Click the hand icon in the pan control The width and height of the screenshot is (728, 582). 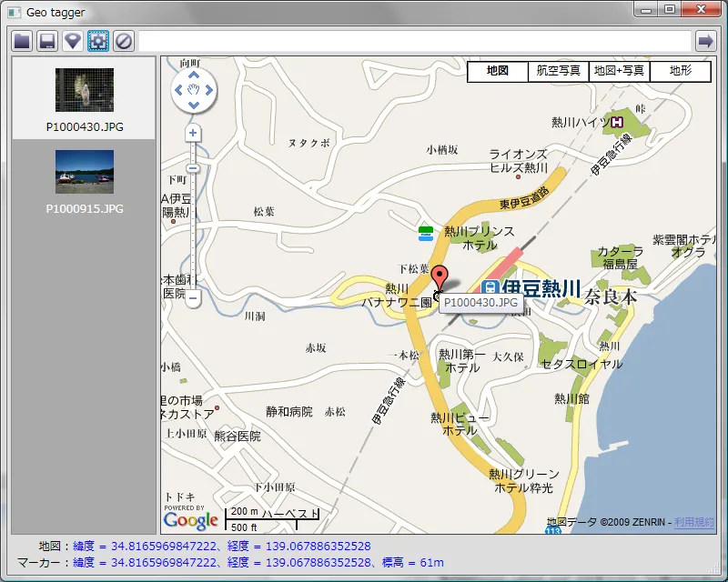(x=194, y=90)
